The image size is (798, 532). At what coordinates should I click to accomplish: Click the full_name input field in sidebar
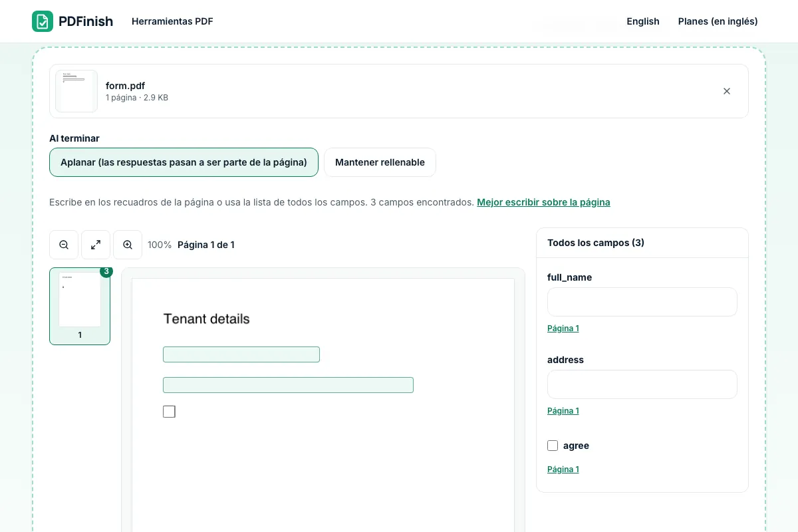[x=642, y=302]
